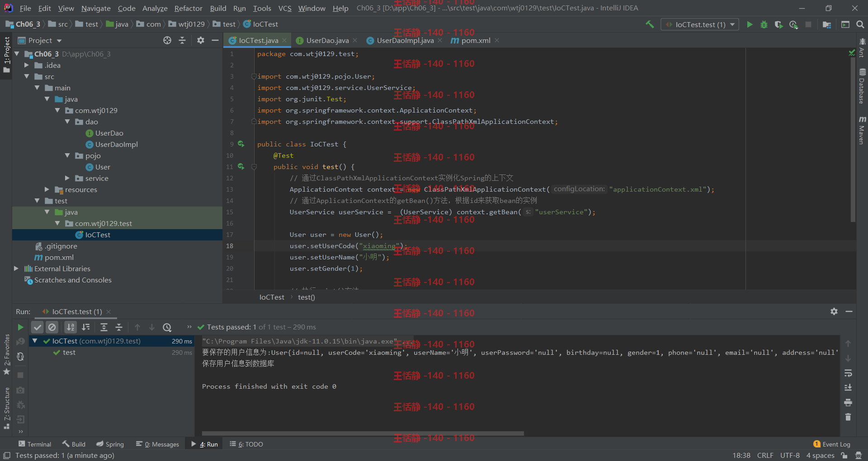Click Expand All in test toolbar
Screen dimensions: 868x461
(104, 327)
